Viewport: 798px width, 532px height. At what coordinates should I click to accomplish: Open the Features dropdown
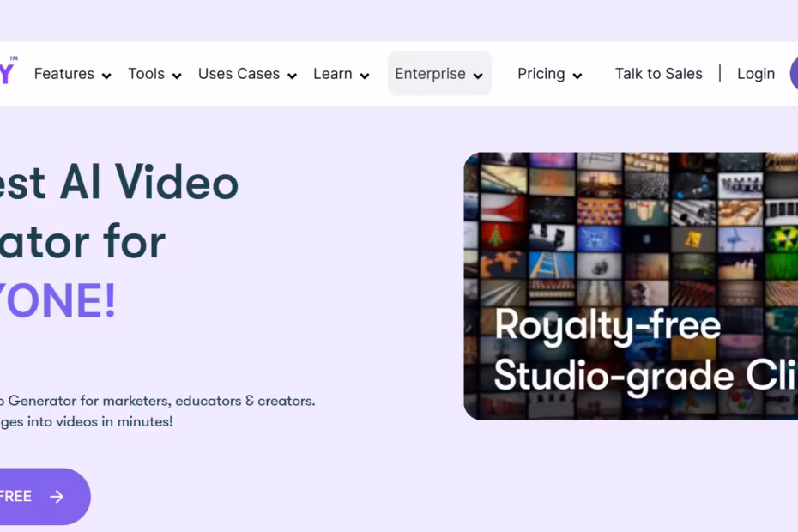(x=106, y=76)
